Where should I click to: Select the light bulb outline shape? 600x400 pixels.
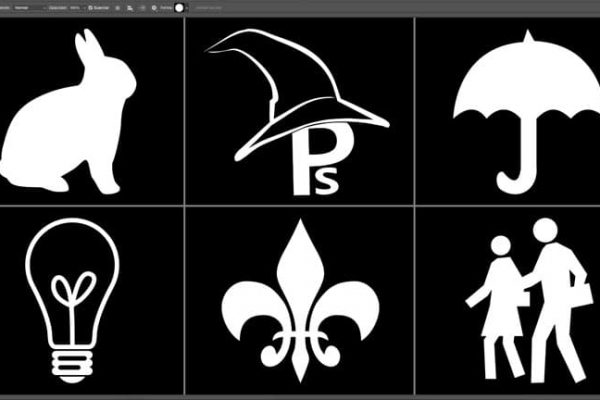click(72, 300)
